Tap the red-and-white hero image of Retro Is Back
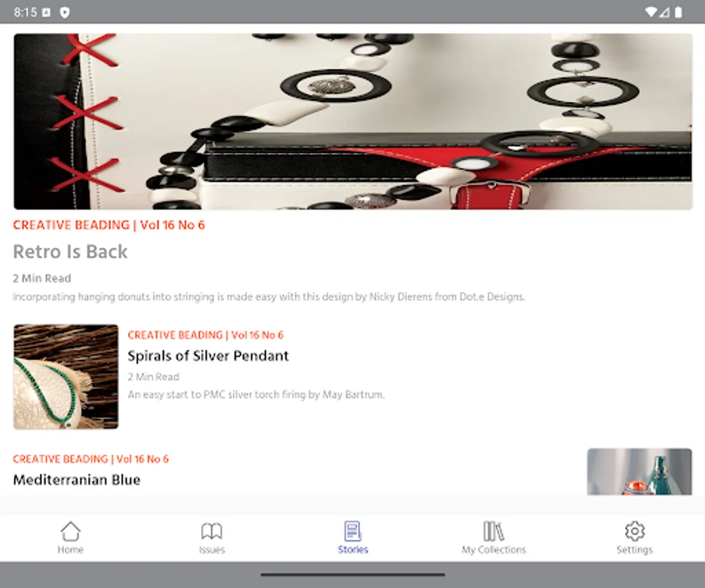The width and height of the screenshot is (705, 588). tap(352, 122)
